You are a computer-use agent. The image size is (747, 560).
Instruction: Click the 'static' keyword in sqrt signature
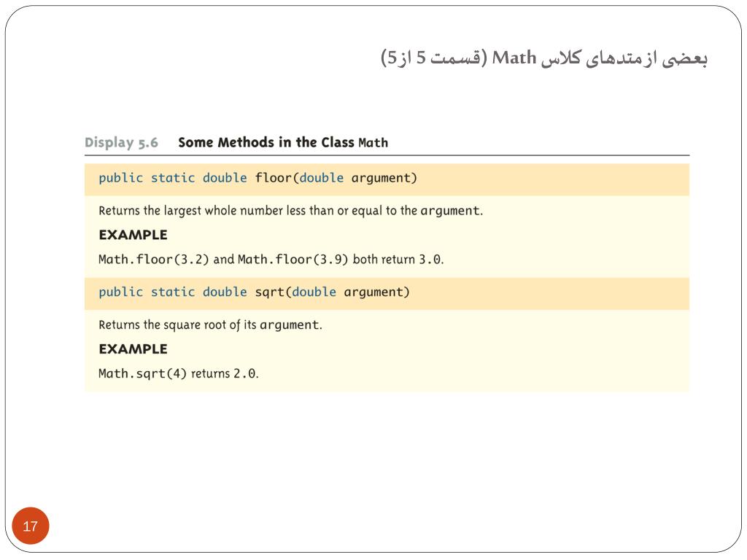172,292
